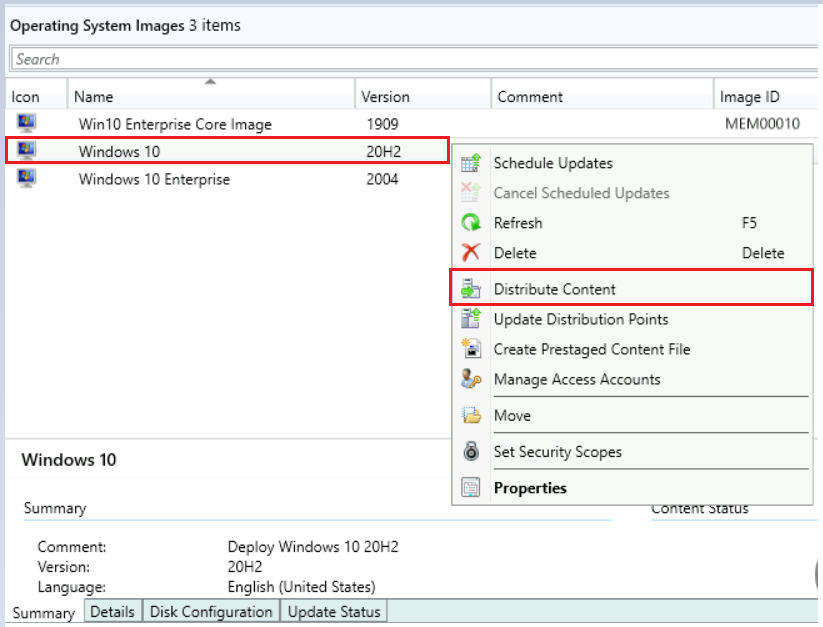Click the Properties sheet icon

[x=471, y=487]
